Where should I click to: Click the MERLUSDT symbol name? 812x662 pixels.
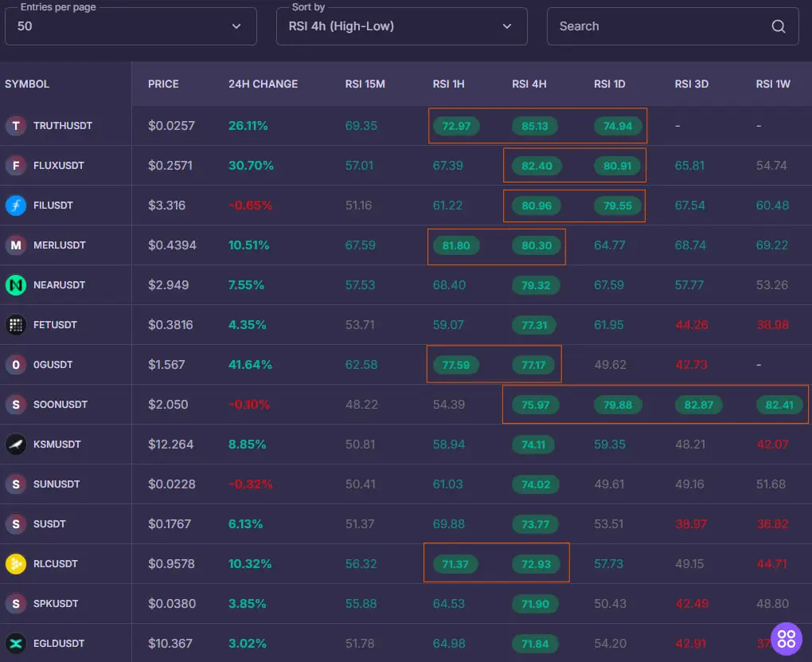click(59, 245)
